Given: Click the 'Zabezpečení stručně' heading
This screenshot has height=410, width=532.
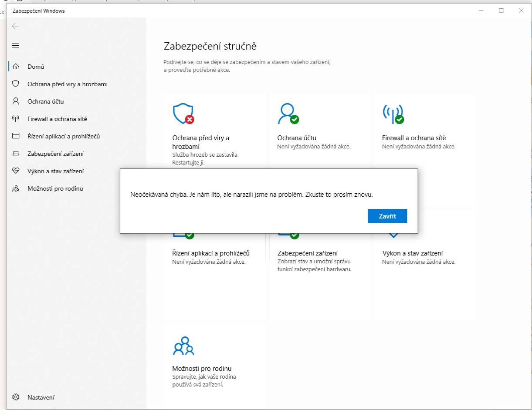Looking at the screenshot, I should [x=210, y=46].
